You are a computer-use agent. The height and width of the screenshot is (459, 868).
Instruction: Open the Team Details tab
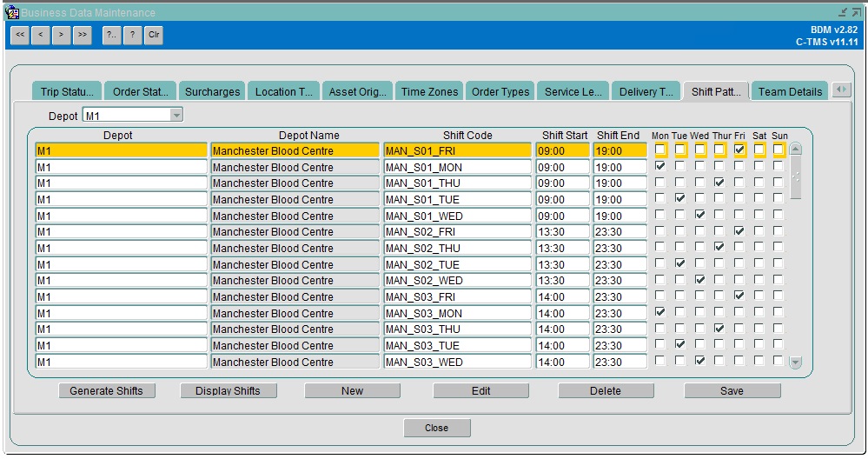click(x=790, y=91)
